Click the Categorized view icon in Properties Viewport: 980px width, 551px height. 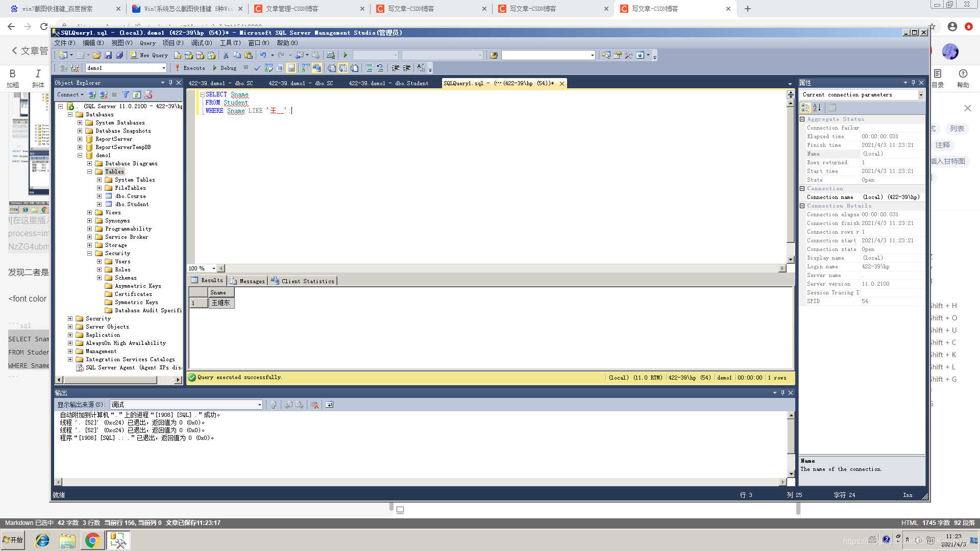pyautogui.click(x=805, y=108)
